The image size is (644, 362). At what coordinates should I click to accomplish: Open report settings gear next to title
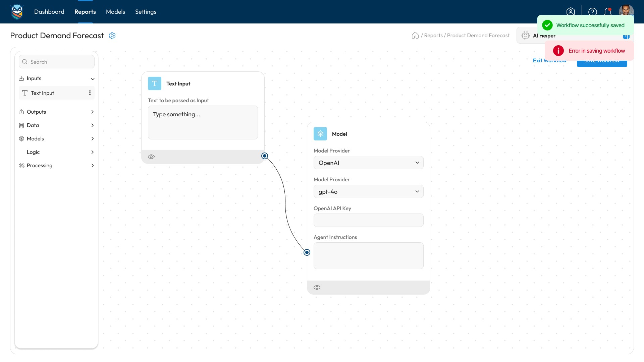pyautogui.click(x=112, y=36)
